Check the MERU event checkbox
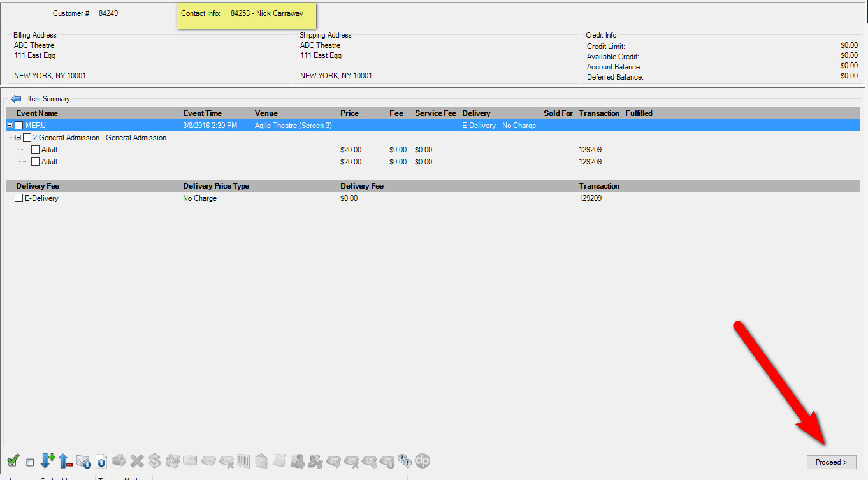 [x=19, y=126]
